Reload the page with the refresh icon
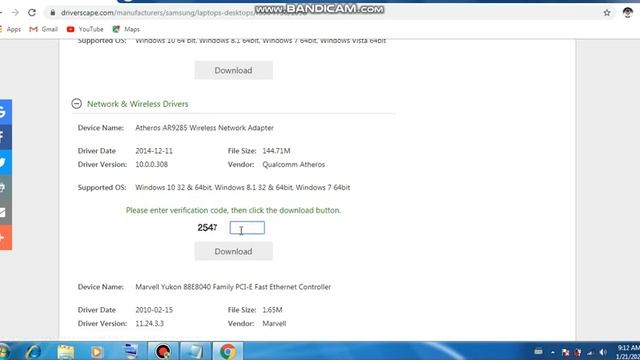The width and height of the screenshot is (640, 360). point(32,13)
